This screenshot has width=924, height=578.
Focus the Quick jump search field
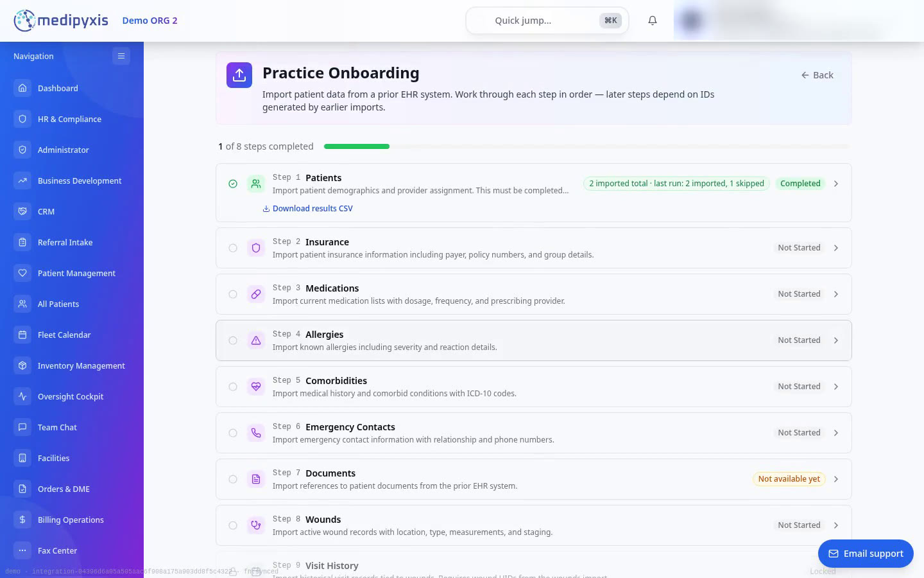tap(547, 21)
